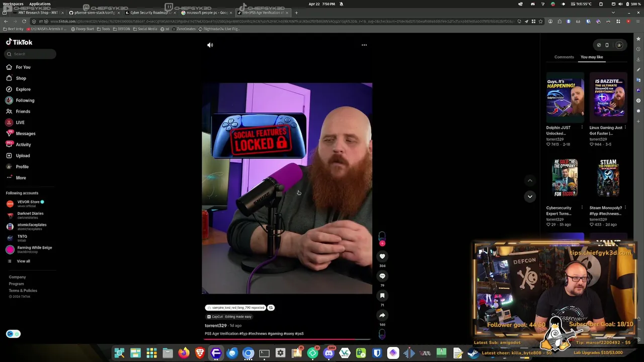Open the profile avatar in top-right pill
The image size is (644, 362).
[619, 45]
